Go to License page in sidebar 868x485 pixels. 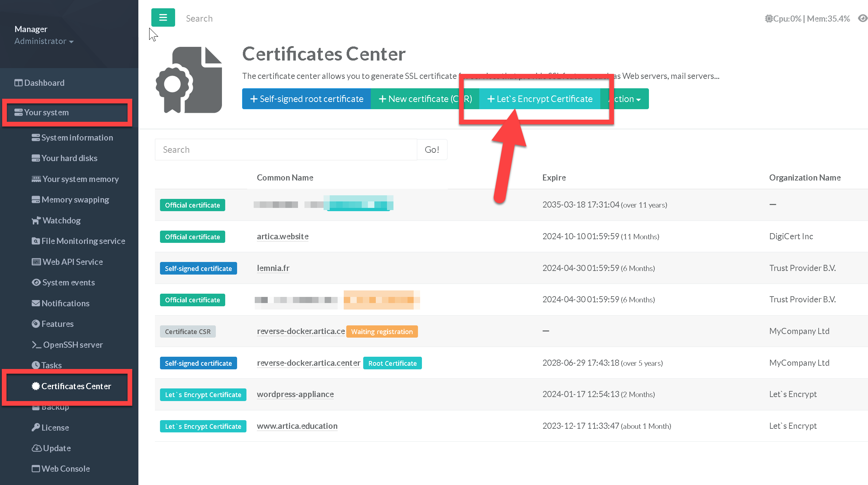click(x=55, y=428)
